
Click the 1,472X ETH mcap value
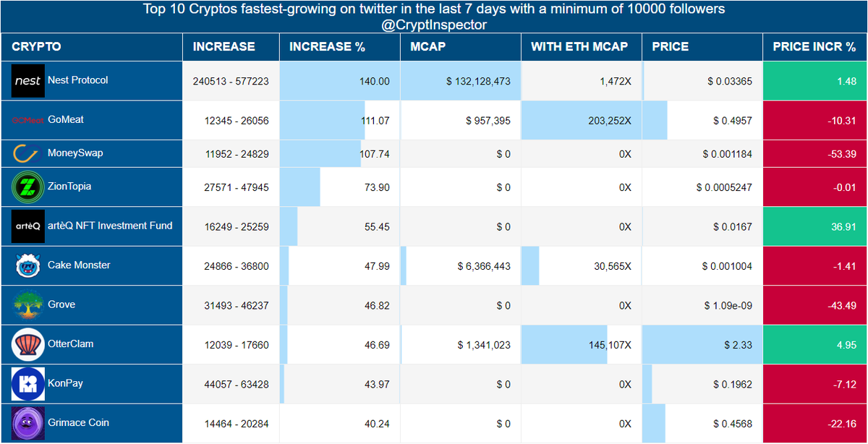point(582,82)
